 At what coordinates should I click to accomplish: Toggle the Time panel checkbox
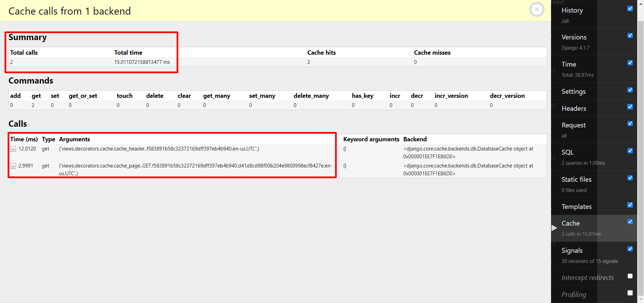point(630,63)
